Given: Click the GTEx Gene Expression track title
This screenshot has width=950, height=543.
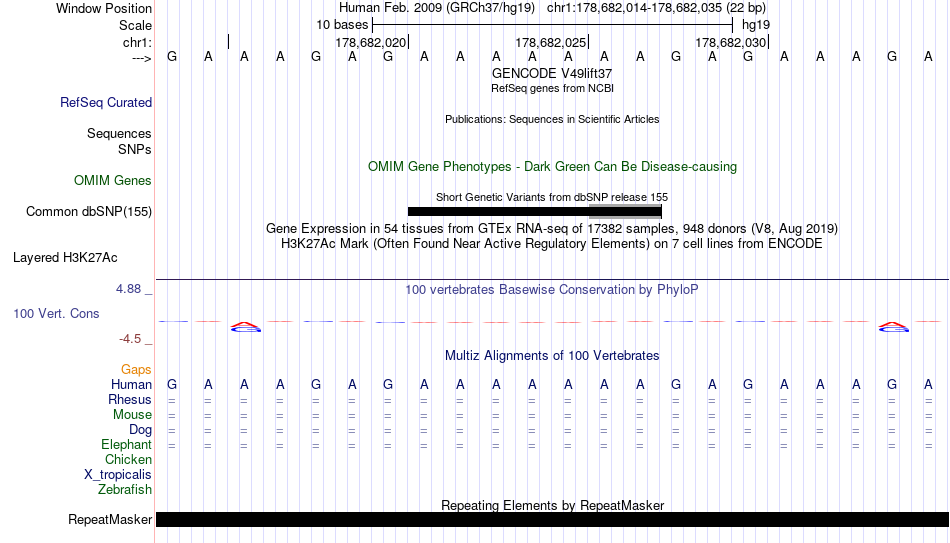Looking at the screenshot, I should 552,228.
